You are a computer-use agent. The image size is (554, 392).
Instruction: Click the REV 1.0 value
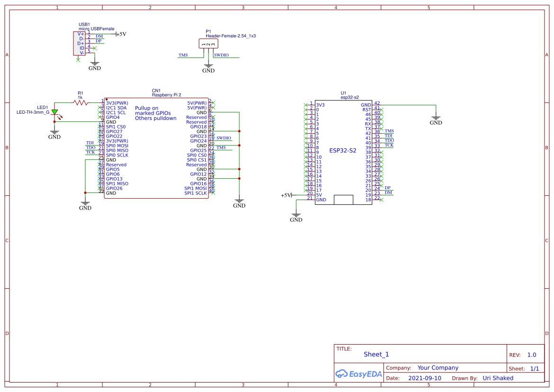click(x=531, y=355)
